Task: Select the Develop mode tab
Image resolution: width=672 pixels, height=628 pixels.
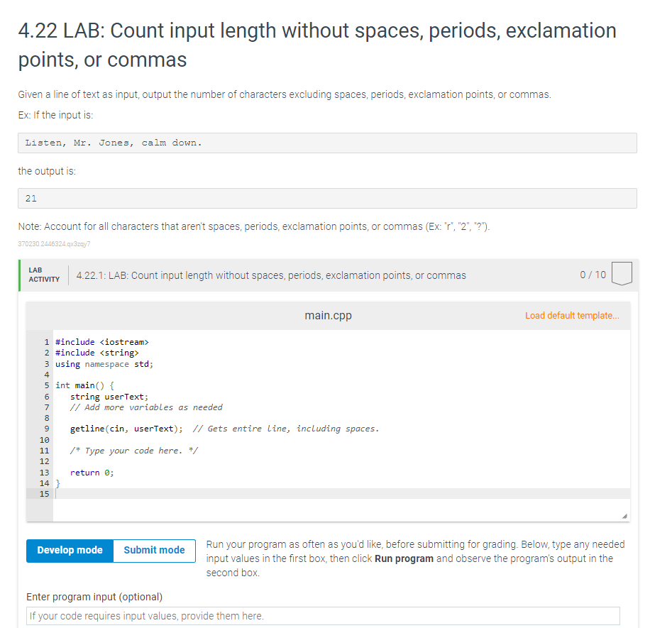Action: 69,550
